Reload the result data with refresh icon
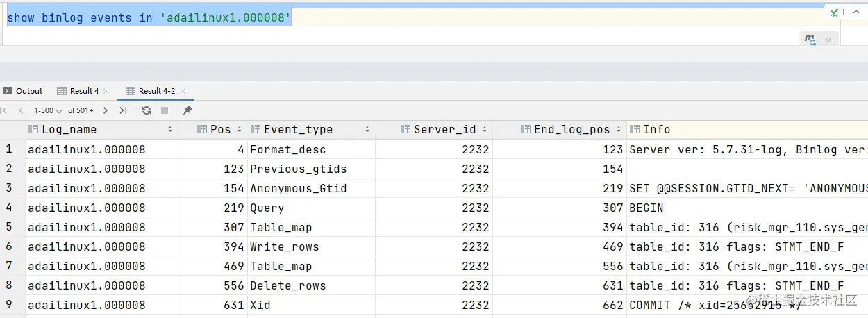The height and width of the screenshot is (318, 868). [147, 110]
